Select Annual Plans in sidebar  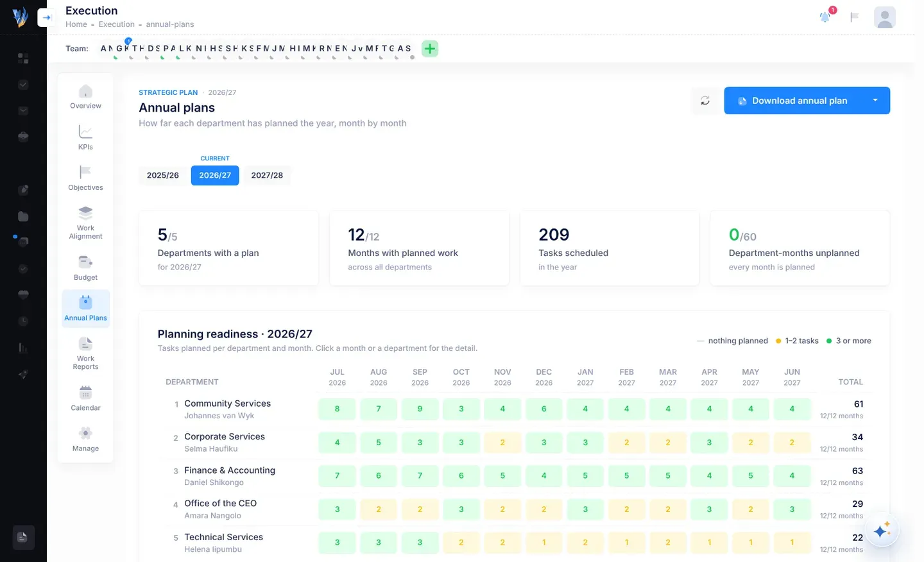[85, 309]
